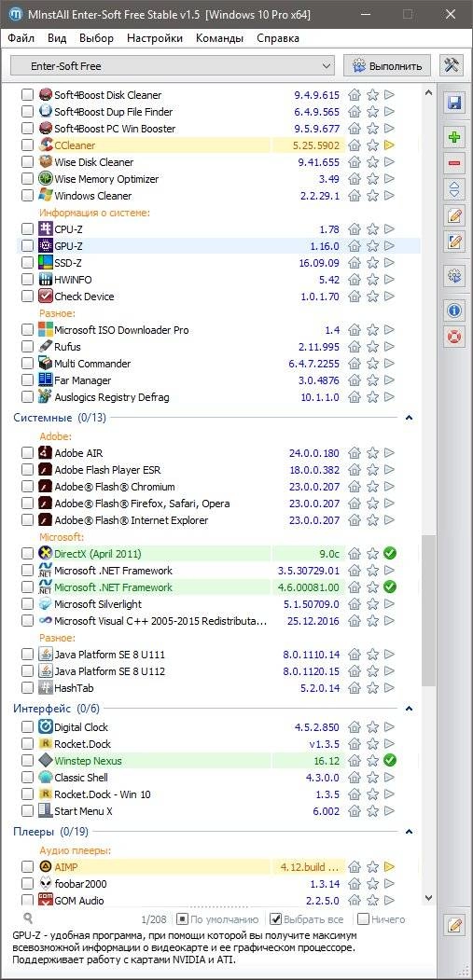Open the Команды menu
This screenshot has width=473, height=980.
pyautogui.click(x=219, y=38)
